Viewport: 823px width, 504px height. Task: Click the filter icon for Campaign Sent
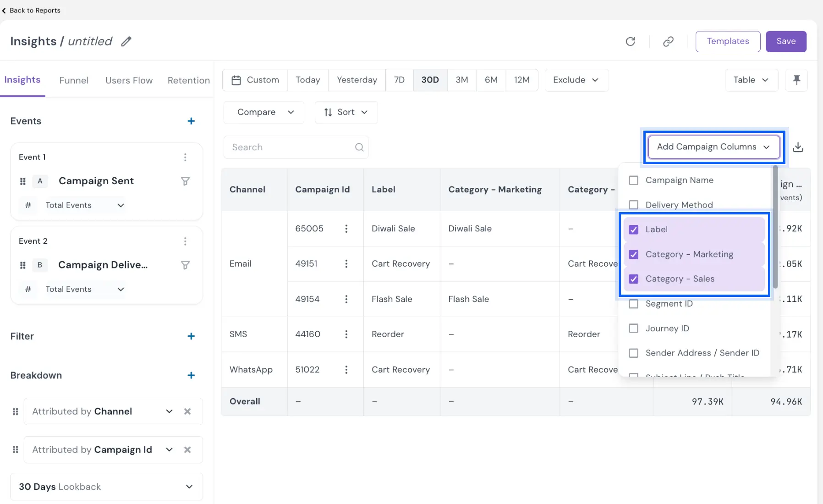(185, 181)
